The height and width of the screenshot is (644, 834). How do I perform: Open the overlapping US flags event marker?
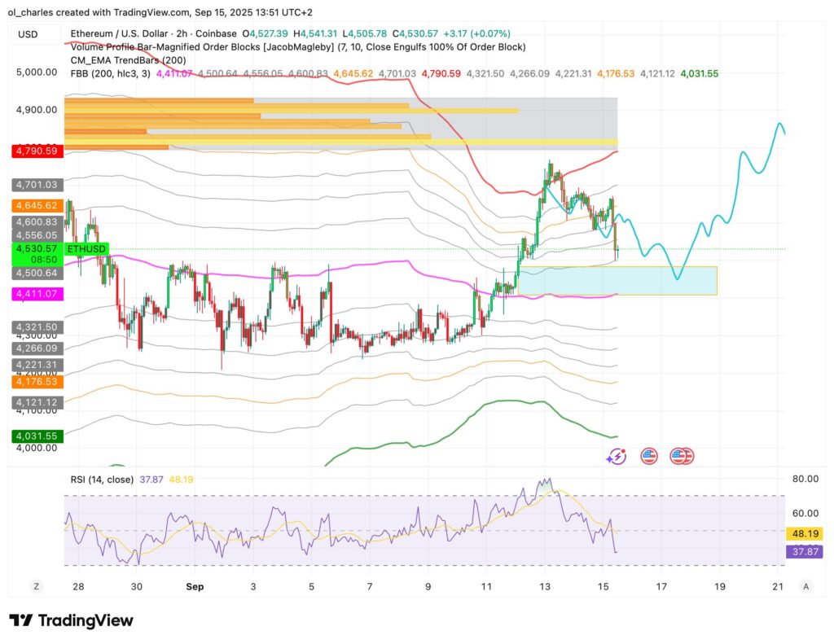point(680,456)
